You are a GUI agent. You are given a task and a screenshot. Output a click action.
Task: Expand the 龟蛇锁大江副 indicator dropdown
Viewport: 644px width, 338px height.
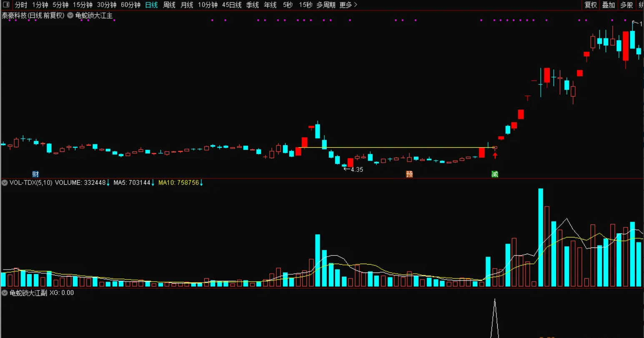click(5, 293)
